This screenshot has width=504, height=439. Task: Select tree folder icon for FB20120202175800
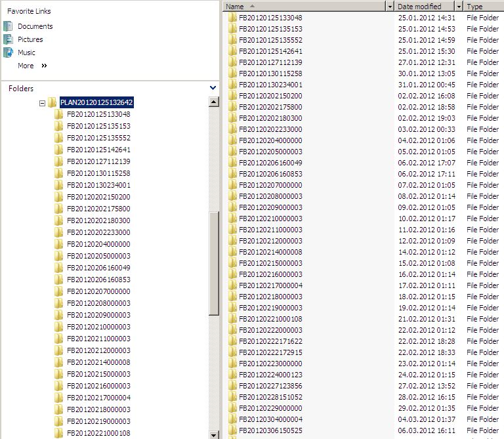click(x=58, y=209)
